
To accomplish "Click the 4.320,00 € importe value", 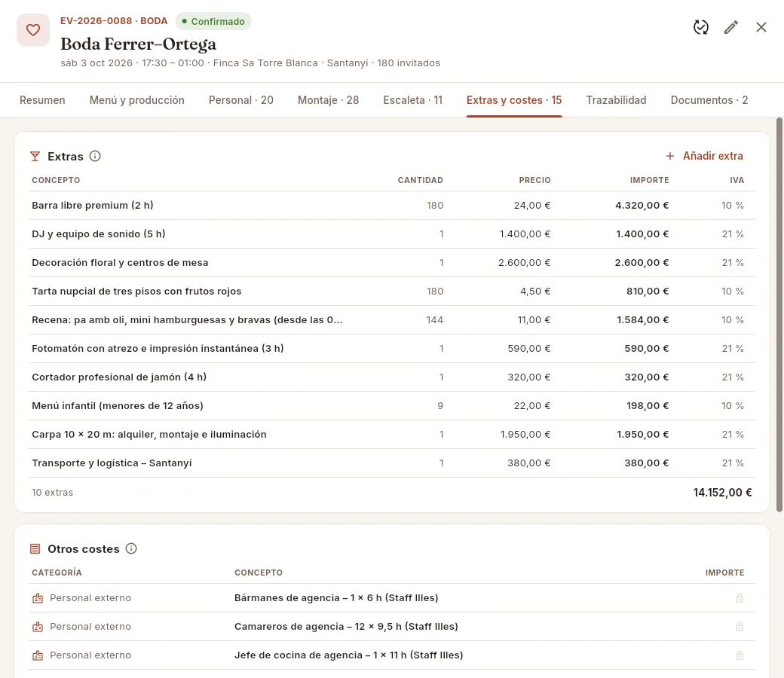I will click(642, 206).
